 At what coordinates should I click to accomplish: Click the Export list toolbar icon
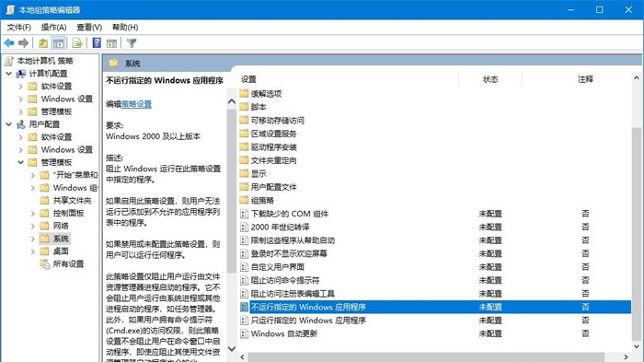(x=76, y=42)
